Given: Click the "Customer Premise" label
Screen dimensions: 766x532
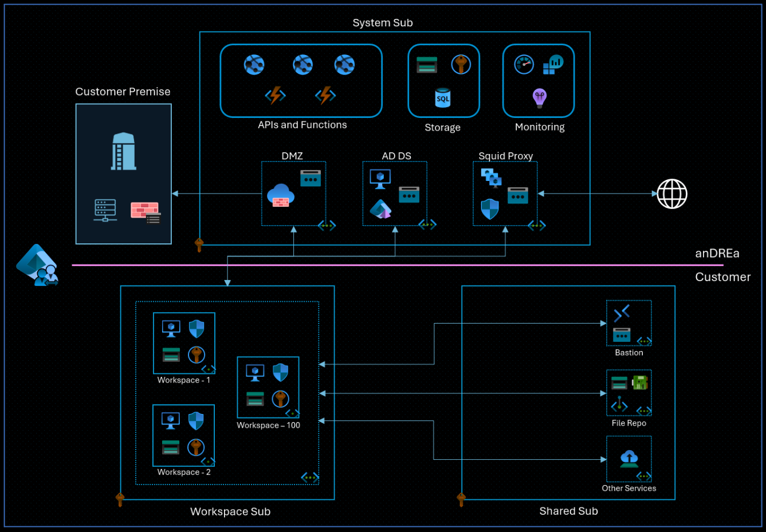Looking at the screenshot, I should point(123,92).
